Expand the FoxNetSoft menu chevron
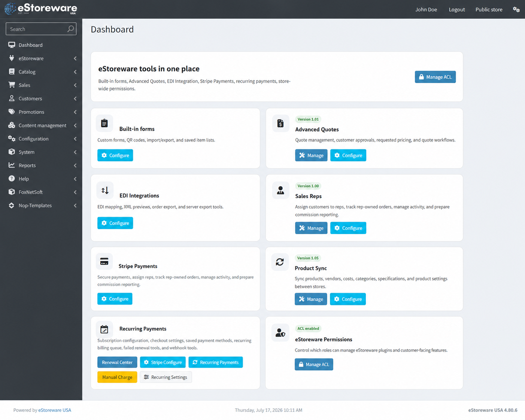The image size is (525, 420). [x=75, y=192]
